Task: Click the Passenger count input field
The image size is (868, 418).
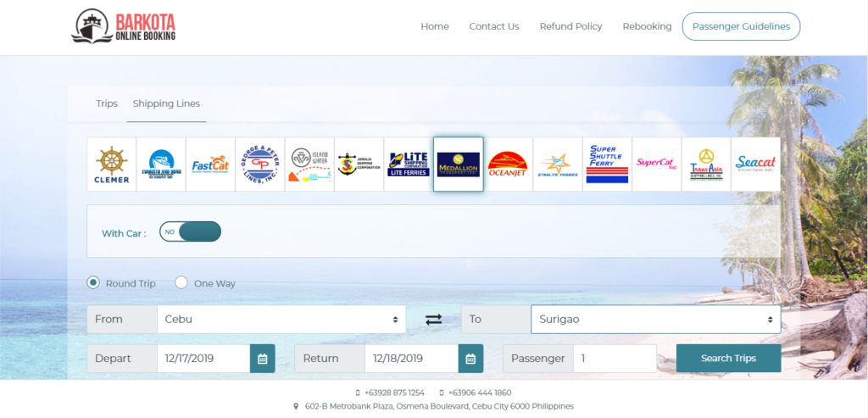Action: pos(615,358)
